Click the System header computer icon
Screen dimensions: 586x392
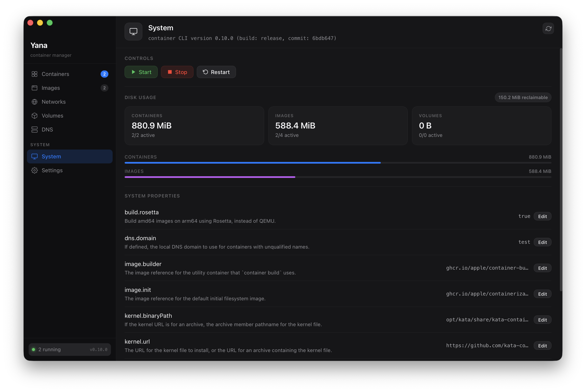[x=133, y=31]
